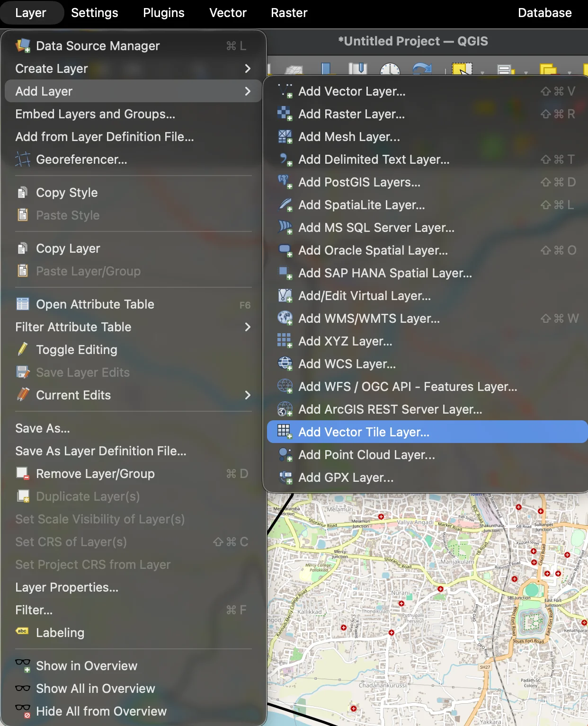Open the Raster menu
The width and height of the screenshot is (588, 726).
click(x=288, y=13)
